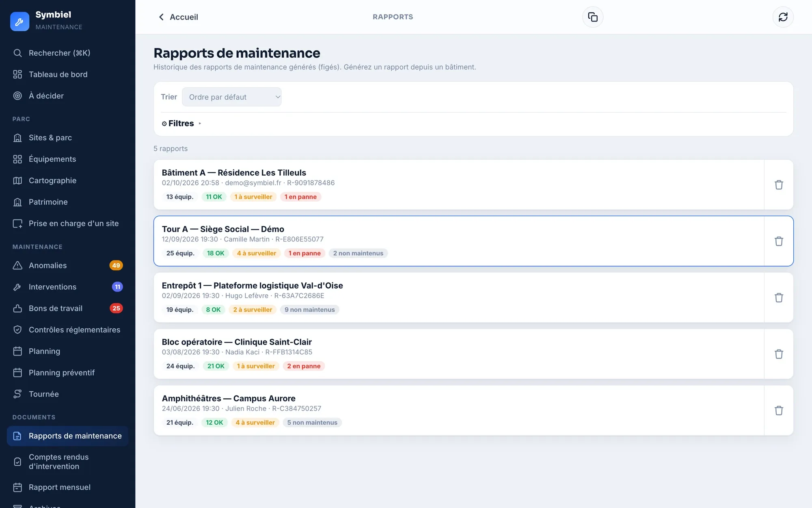The height and width of the screenshot is (508, 812).
Task: Open the À décider section
Action: tap(67, 96)
